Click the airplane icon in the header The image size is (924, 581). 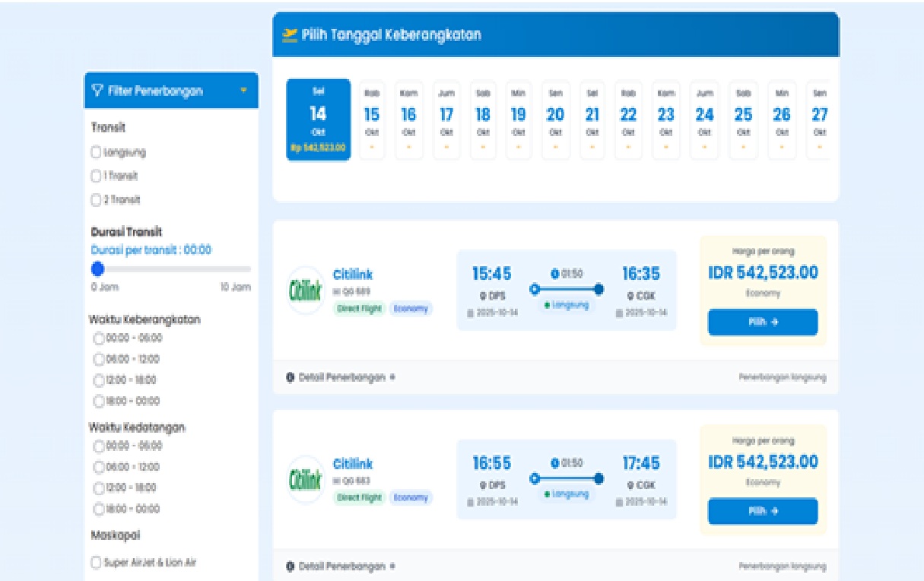289,34
